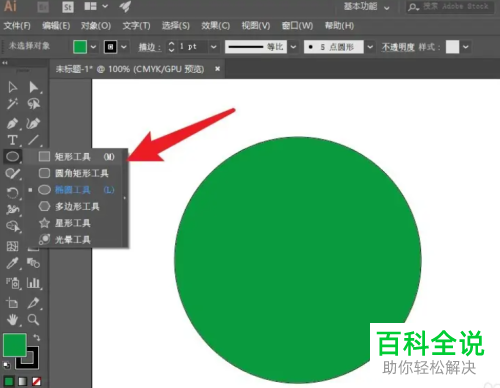Open Adobe Stock via St icon
Image resolution: width=500 pixels, height=388 pixels.
point(68,7)
